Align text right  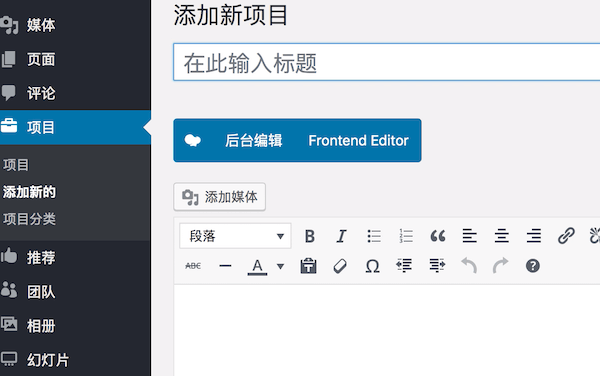534,236
